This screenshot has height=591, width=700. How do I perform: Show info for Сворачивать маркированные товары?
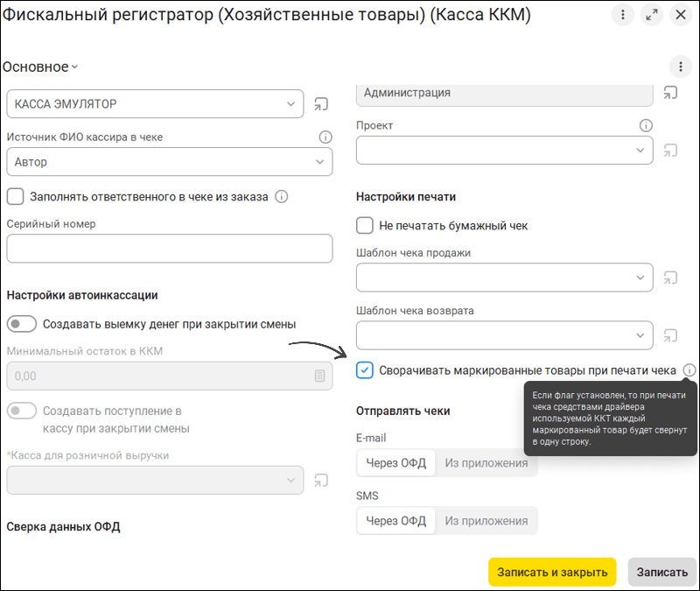tap(689, 370)
